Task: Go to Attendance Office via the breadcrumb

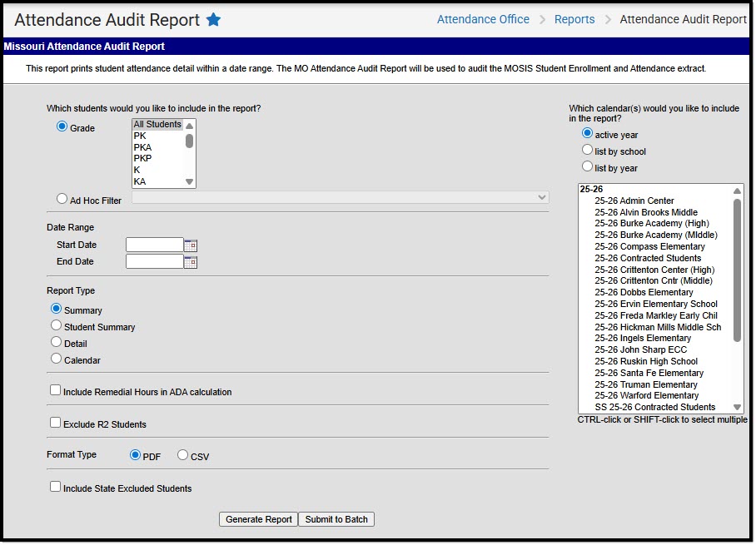Action: tap(483, 18)
